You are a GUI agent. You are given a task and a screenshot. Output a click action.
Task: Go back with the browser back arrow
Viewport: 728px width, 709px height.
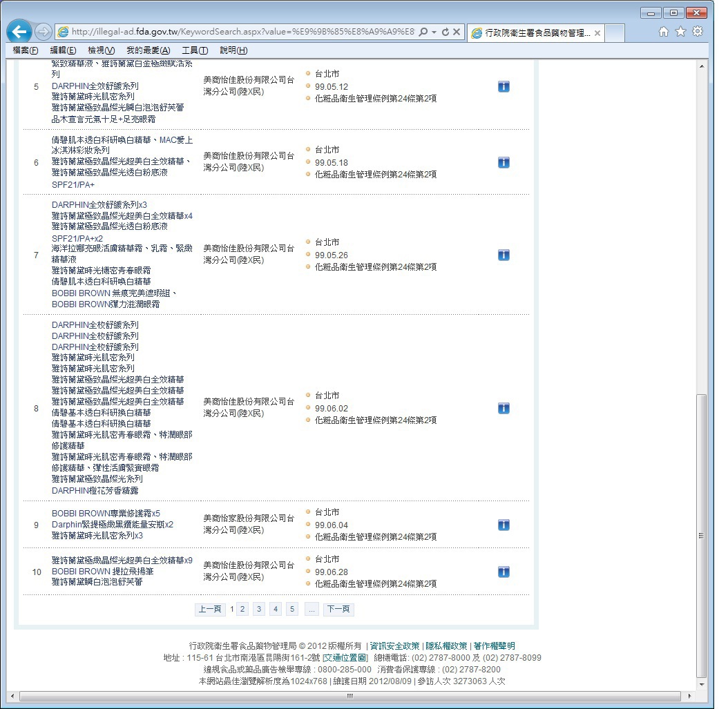[x=19, y=32]
